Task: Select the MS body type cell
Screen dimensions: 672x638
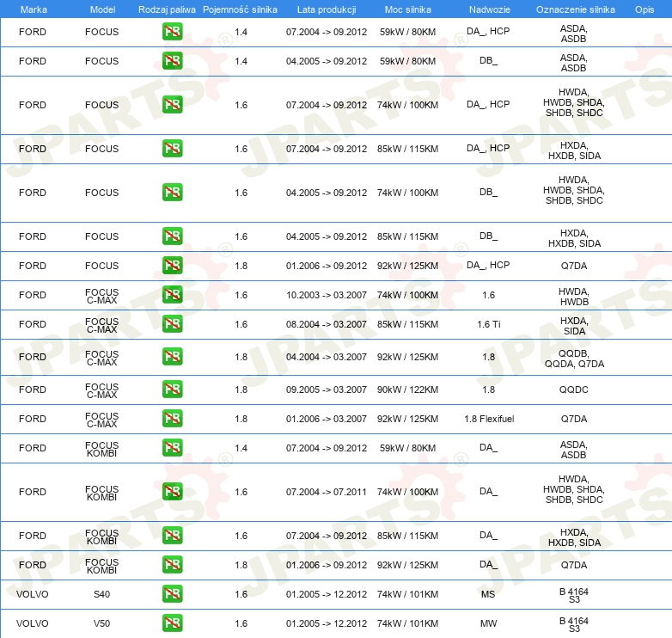Action: pos(488,594)
